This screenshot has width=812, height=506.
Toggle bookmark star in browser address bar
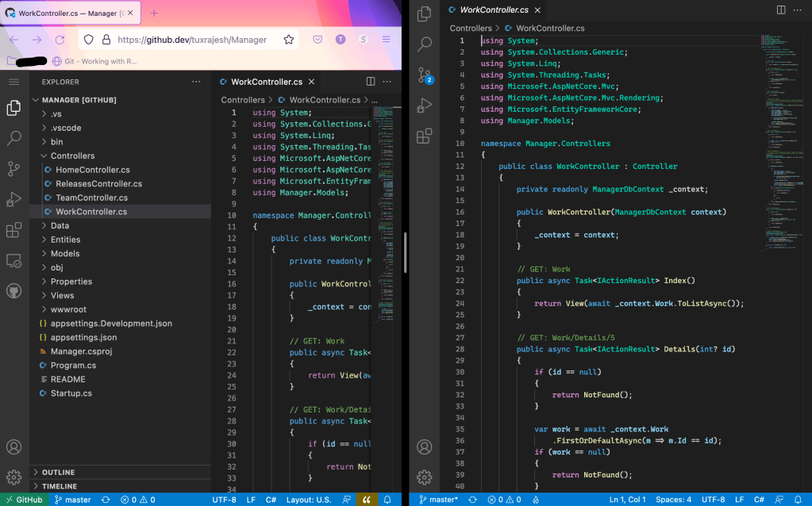tap(289, 40)
